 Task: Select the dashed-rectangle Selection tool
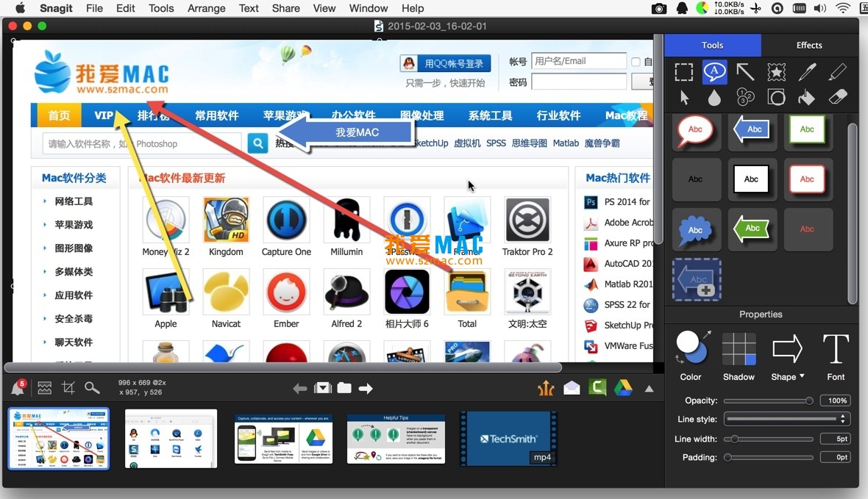(683, 72)
